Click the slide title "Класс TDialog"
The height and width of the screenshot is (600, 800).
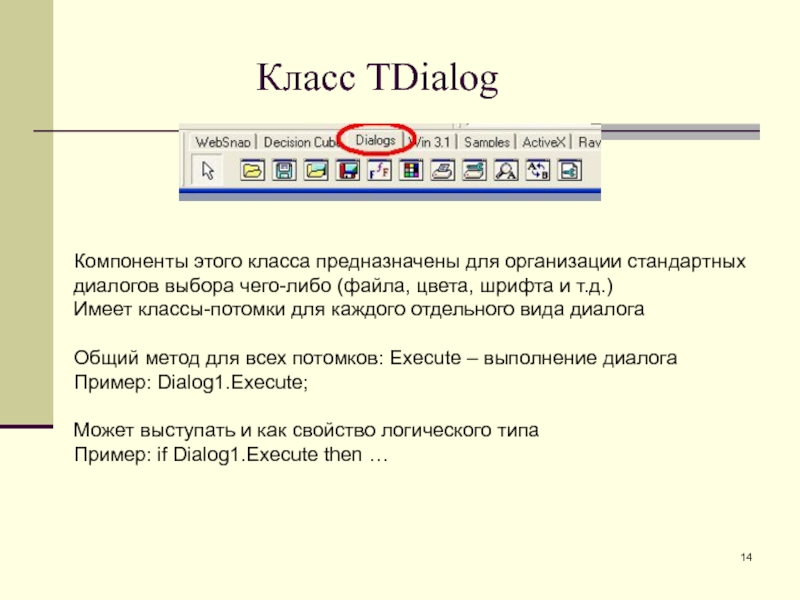click(377, 78)
